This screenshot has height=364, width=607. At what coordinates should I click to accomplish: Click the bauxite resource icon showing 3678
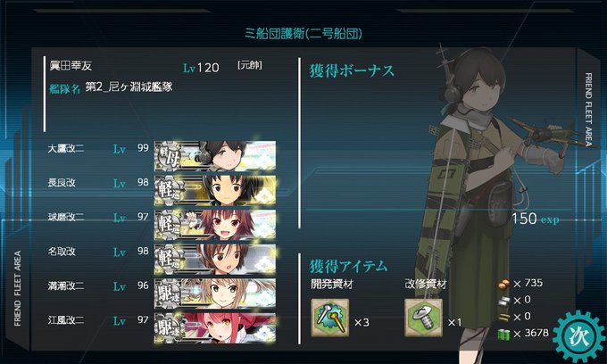(x=503, y=335)
